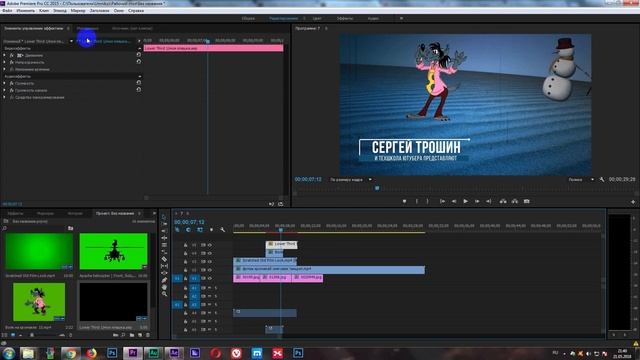Open Firefox from Windows taskbar

click(91, 353)
